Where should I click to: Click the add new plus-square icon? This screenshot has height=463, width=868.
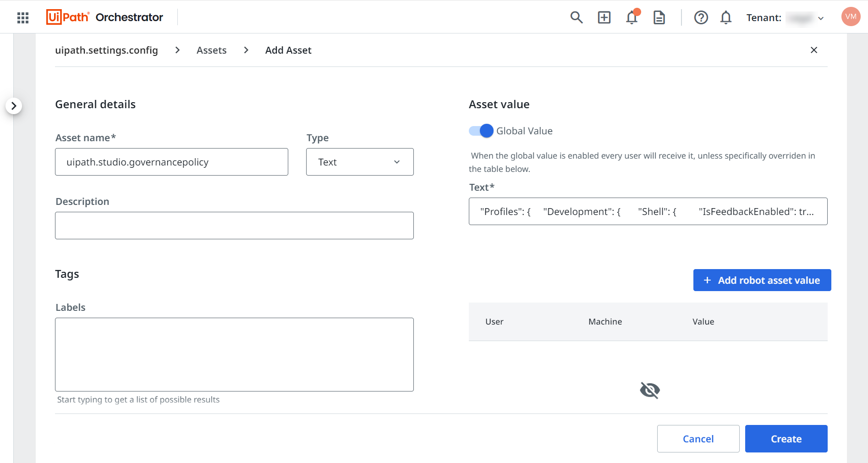pyautogui.click(x=604, y=17)
